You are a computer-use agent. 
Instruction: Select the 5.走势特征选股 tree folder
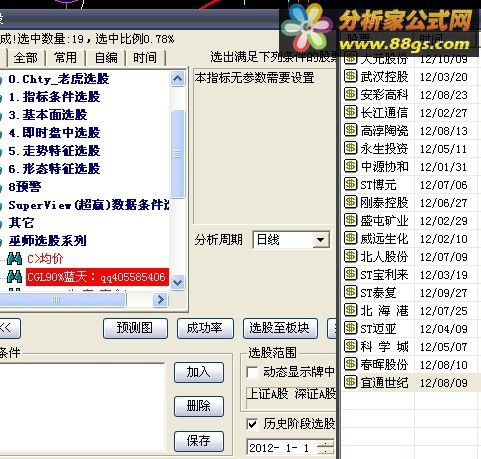(54, 151)
